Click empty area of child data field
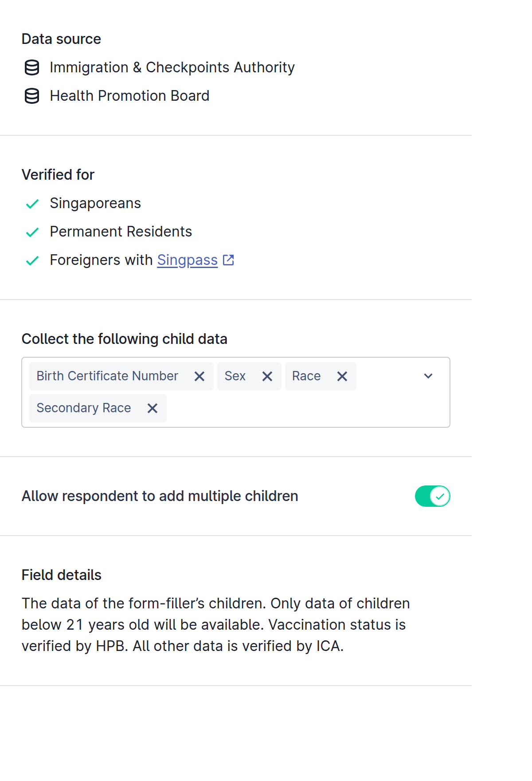532x781 pixels. [x=306, y=408]
